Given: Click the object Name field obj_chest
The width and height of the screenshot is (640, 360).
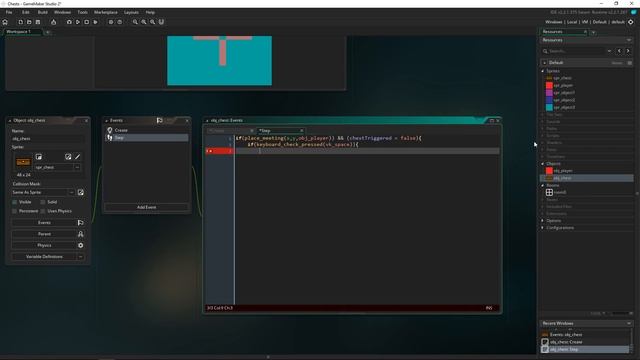Looking at the screenshot, I should [48, 139].
